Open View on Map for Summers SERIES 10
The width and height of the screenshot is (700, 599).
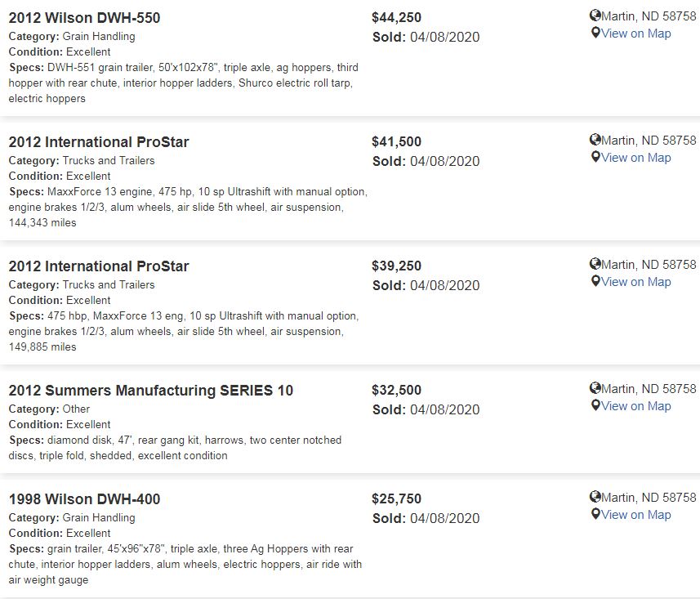635,406
